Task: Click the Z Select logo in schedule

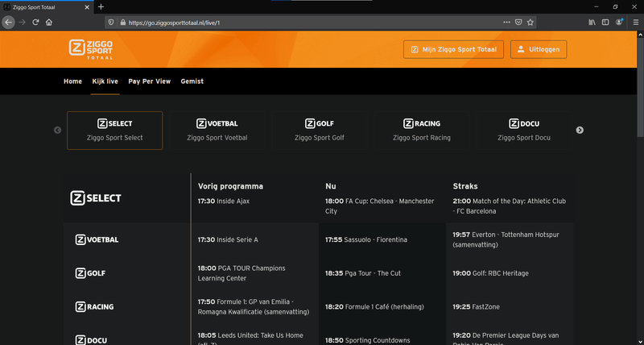Action: click(x=96, y=198)
